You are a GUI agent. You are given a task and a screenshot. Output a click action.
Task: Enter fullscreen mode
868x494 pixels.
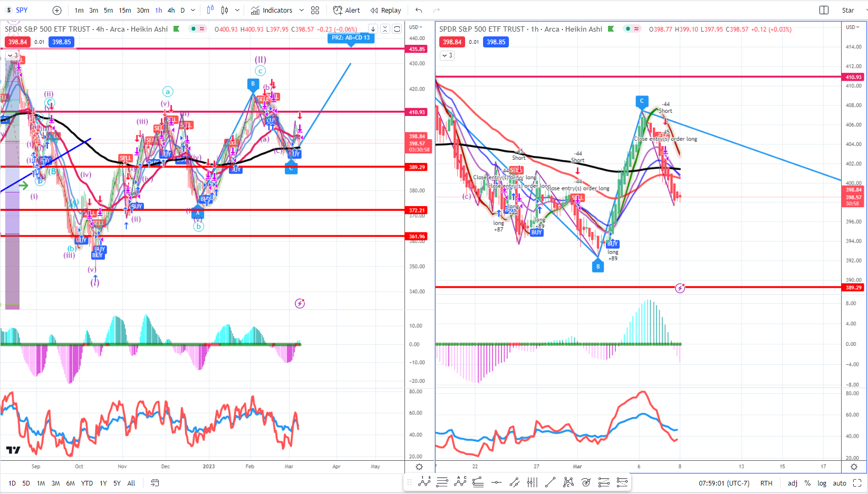857,483
